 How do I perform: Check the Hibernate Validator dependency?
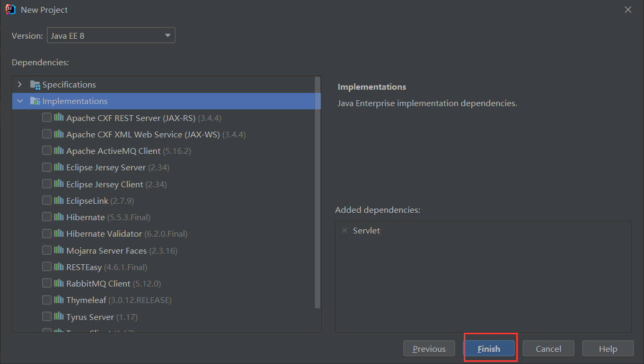[x=47, y=233]
